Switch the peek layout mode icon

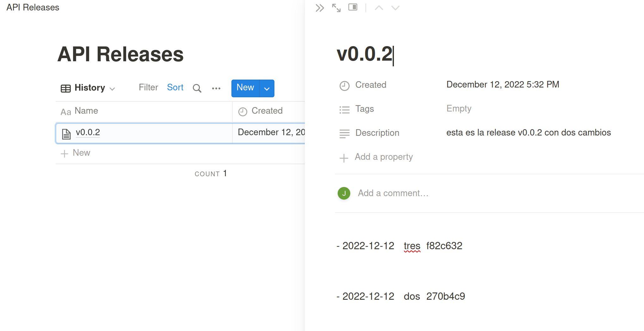[353, 7]
